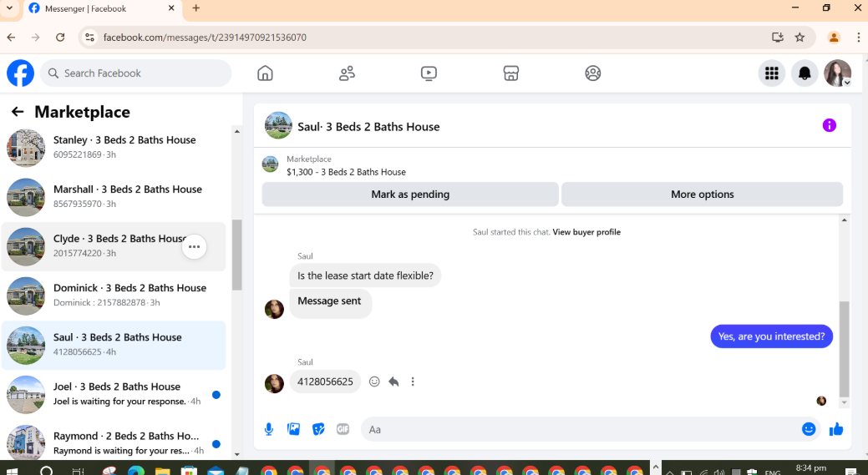The height and width of the screenshot is (475, 868).
Task: Go back in browser history
Action: (11, 38)
